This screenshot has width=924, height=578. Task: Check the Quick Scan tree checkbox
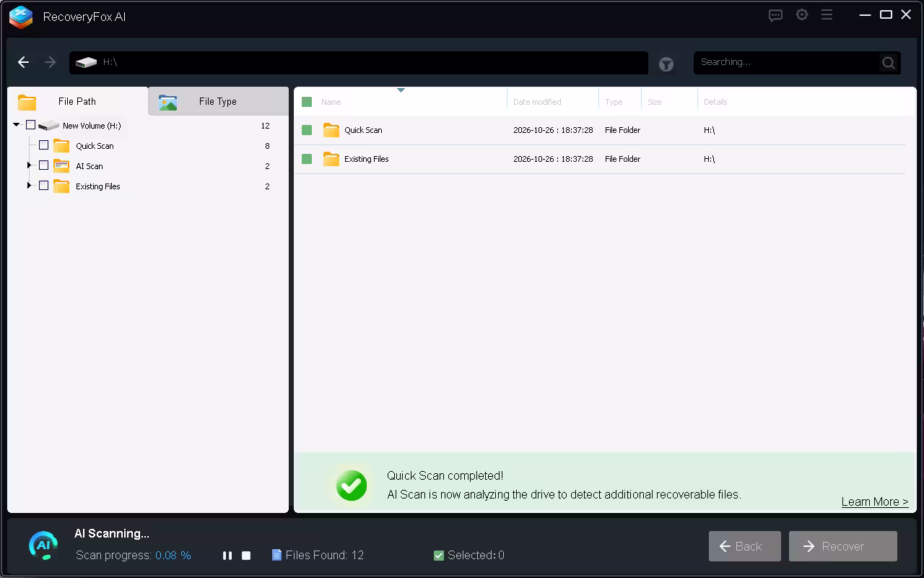point(43,145)
